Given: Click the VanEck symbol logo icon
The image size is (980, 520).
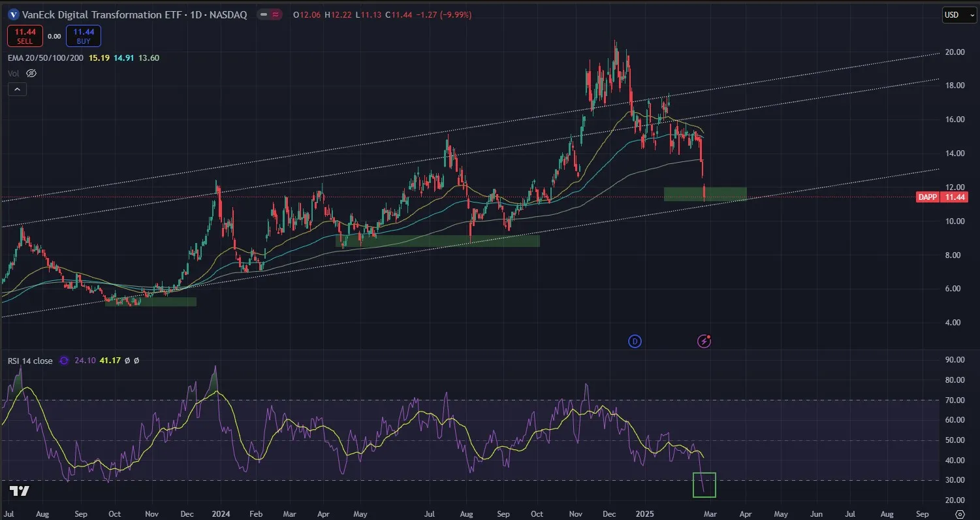Looking at the screenshot, I should coord(13,14).
